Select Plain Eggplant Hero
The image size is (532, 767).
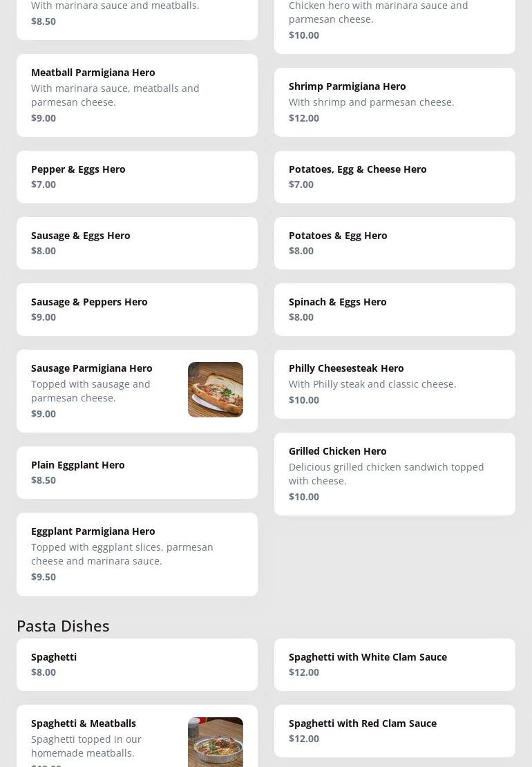click(137, 473)
